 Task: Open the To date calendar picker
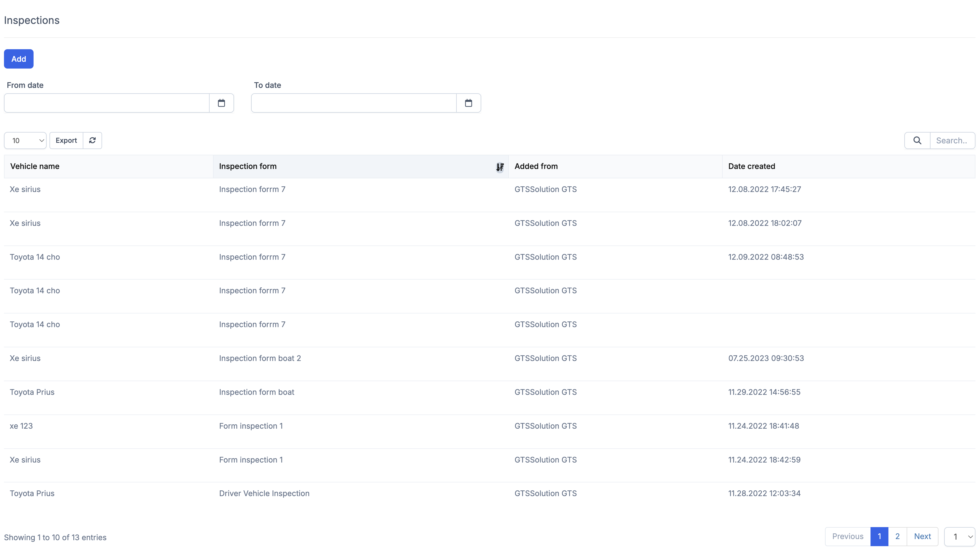click(468, 103)
